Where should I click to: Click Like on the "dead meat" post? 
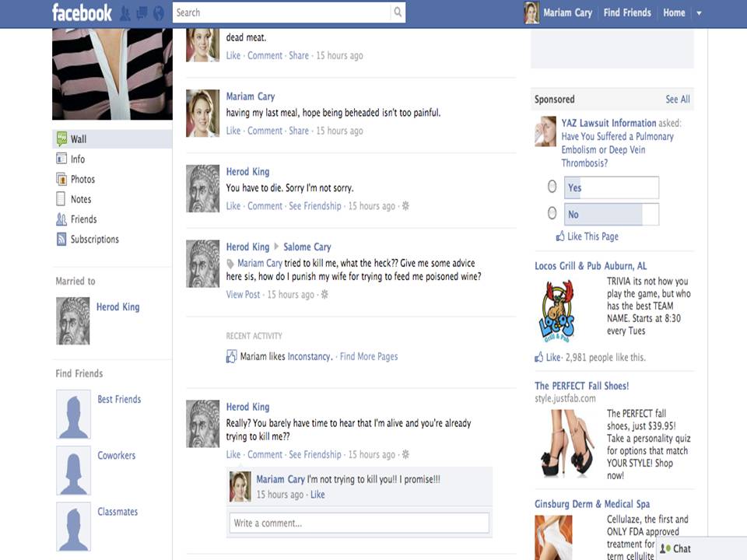click(x=233, y=55)
